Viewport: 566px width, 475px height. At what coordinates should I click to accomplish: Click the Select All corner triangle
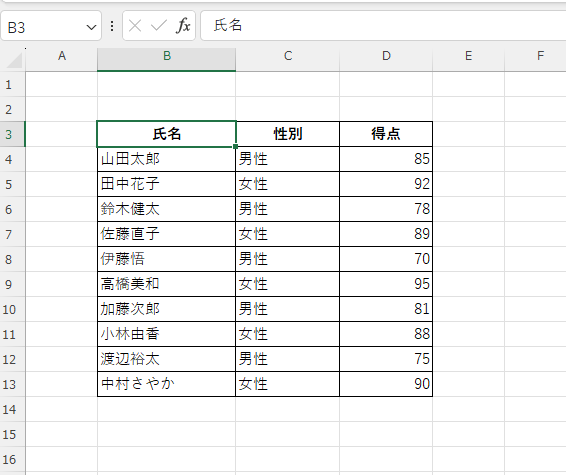click(14, 59)
